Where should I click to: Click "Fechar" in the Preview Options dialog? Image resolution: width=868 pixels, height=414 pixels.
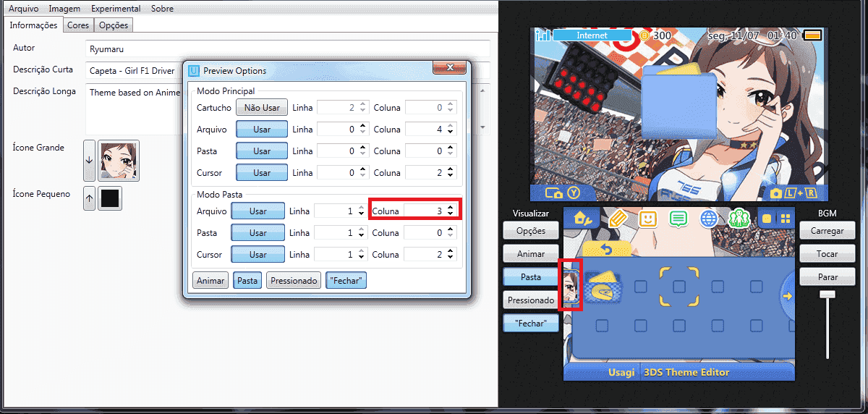(x=346, y=281)
